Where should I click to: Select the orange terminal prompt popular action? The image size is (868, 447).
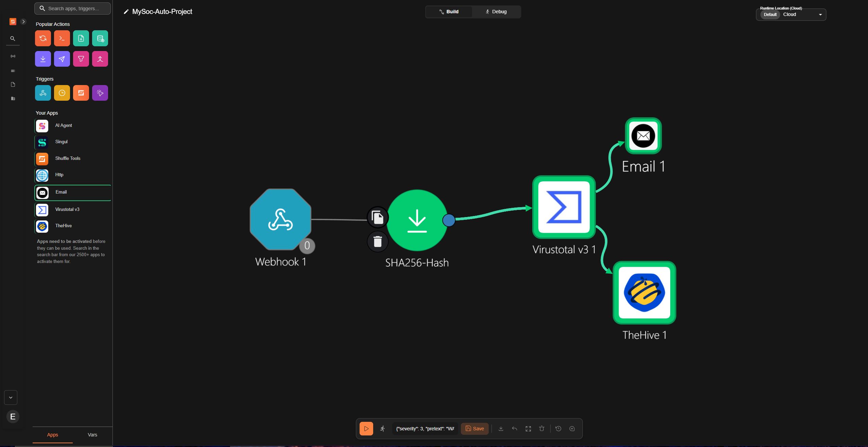pos(62,38)
